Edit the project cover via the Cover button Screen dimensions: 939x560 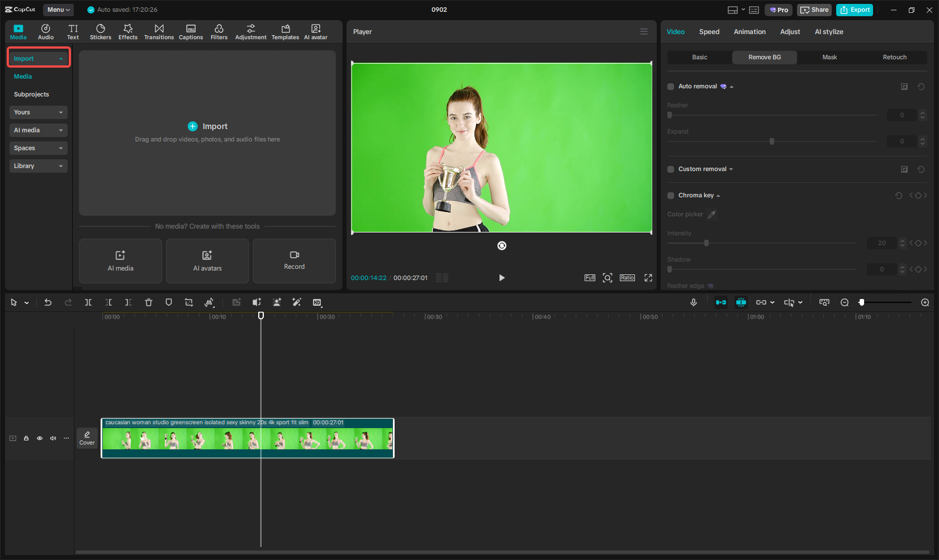[87, 438]
